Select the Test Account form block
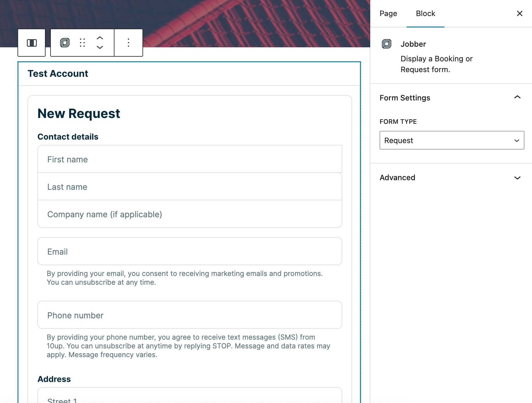Image resolution: width=532 pixels, height=403 pixels. pyautogui.click(x=58, y=73)
